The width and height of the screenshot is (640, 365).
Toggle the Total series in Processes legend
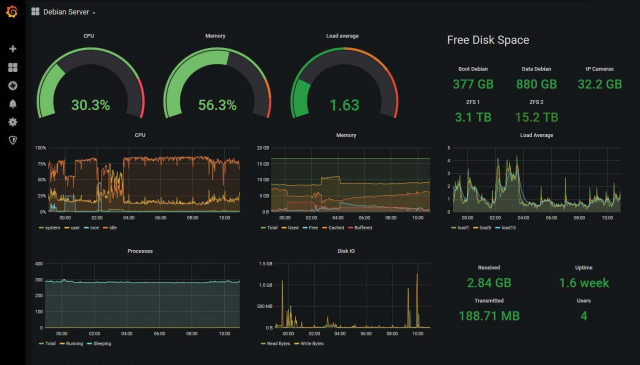(47, 344)
